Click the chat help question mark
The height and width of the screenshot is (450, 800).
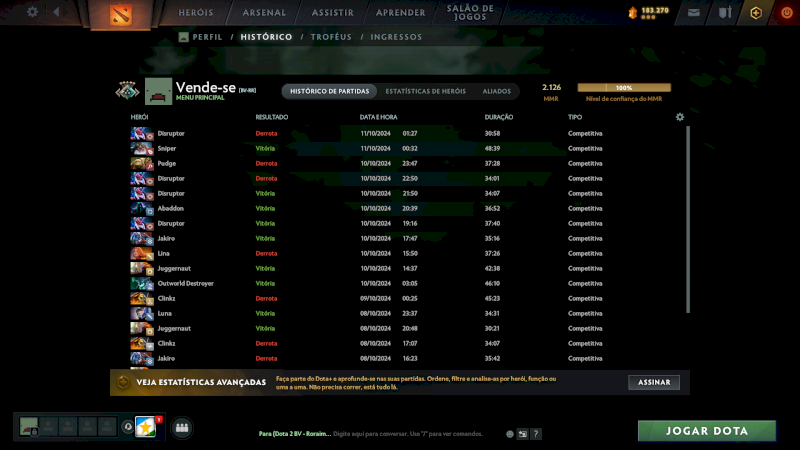pos(536,434)
